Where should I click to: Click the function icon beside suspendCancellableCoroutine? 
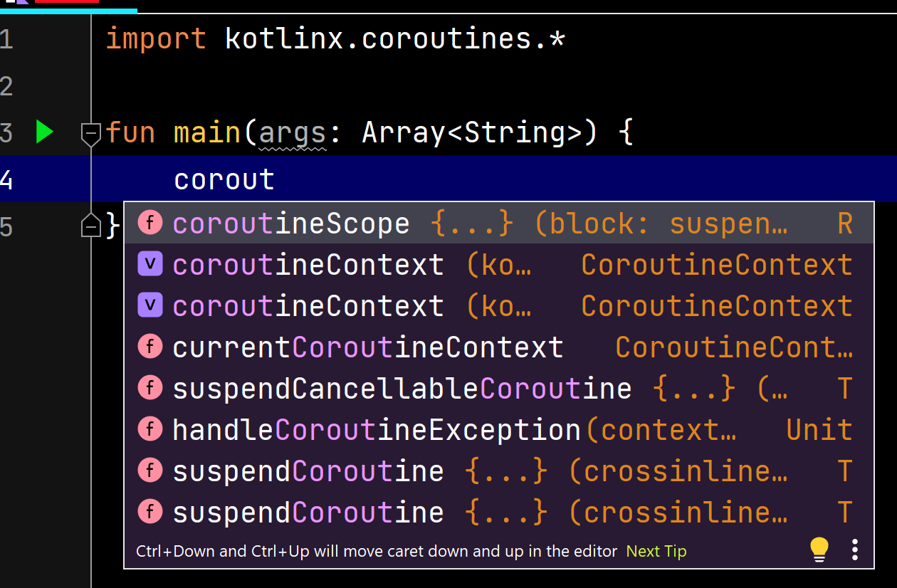point(150,389)
